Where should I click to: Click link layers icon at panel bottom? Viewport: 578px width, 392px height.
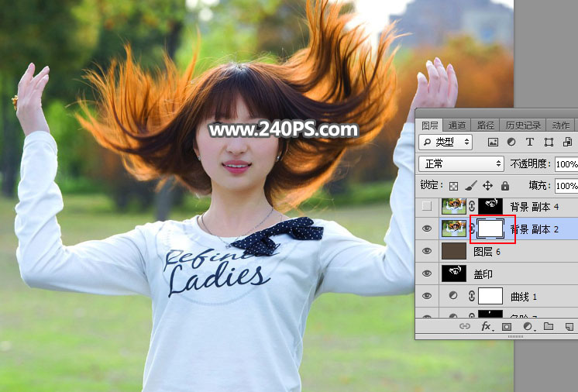464,326
